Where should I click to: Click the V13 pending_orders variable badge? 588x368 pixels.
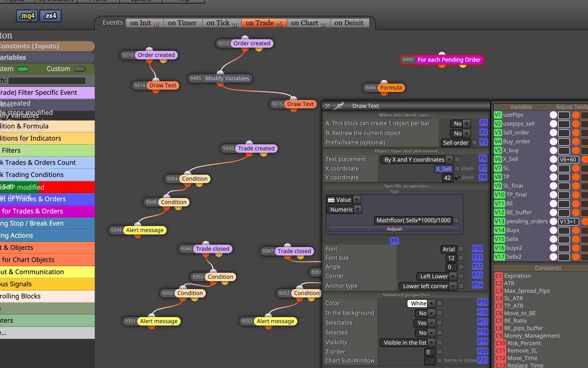coord(500,221)
